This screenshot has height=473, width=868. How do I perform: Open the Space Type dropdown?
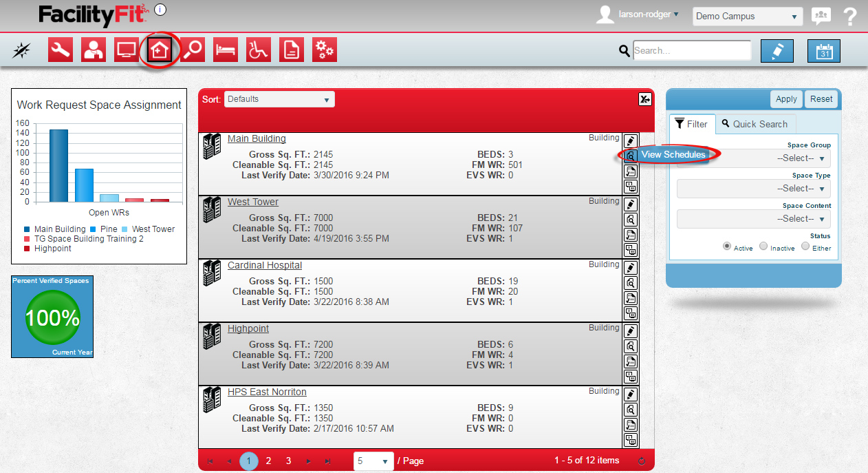(753, 189)
